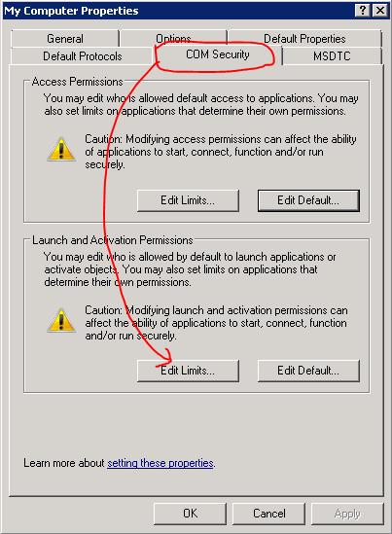Click the Apply button
This screenshot has width=392, height=534.
(x=347, y=514)
